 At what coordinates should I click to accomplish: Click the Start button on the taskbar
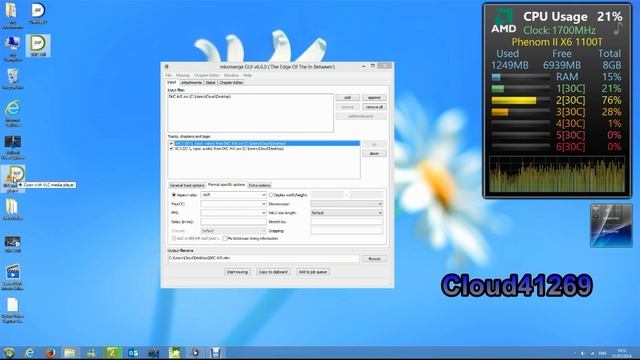coord(9,353)
